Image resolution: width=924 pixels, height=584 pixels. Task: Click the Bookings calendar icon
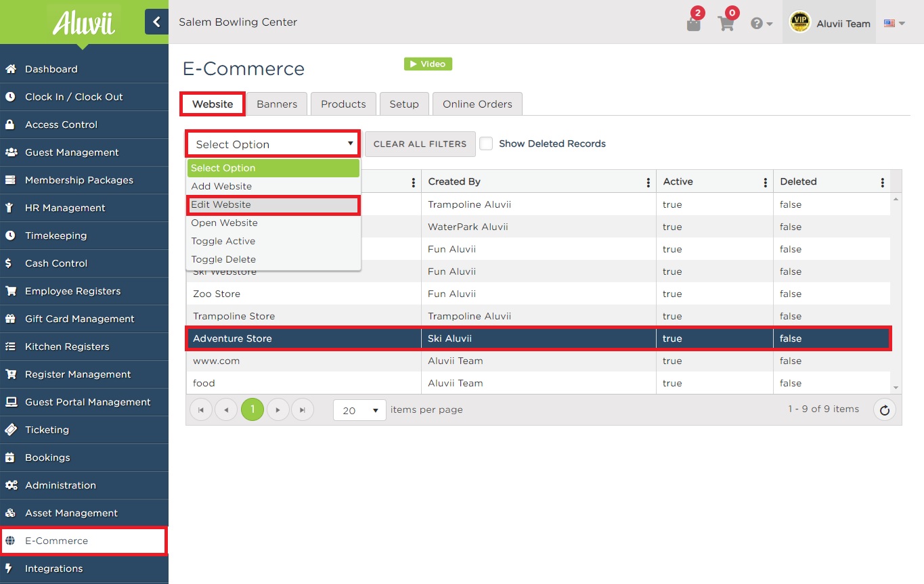coord(9,457)
